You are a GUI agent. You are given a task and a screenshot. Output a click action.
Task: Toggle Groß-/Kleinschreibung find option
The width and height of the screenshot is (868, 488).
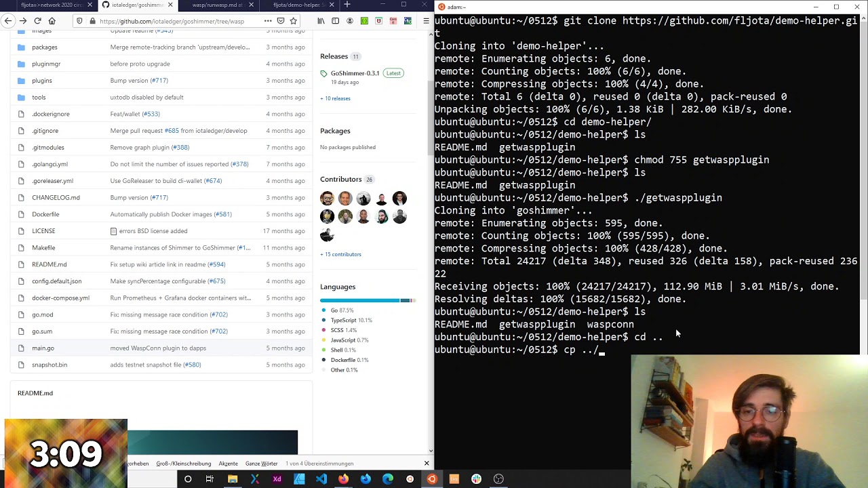(x=183, y=464)
